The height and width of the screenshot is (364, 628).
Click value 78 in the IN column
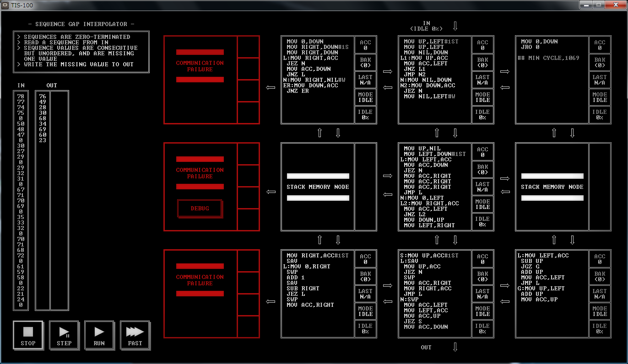click(x=21, y=96)
